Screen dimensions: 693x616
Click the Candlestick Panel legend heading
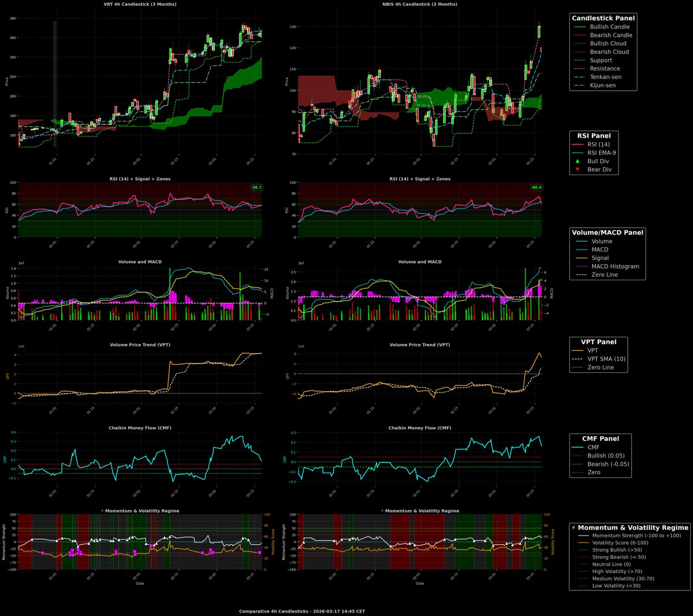603,18
